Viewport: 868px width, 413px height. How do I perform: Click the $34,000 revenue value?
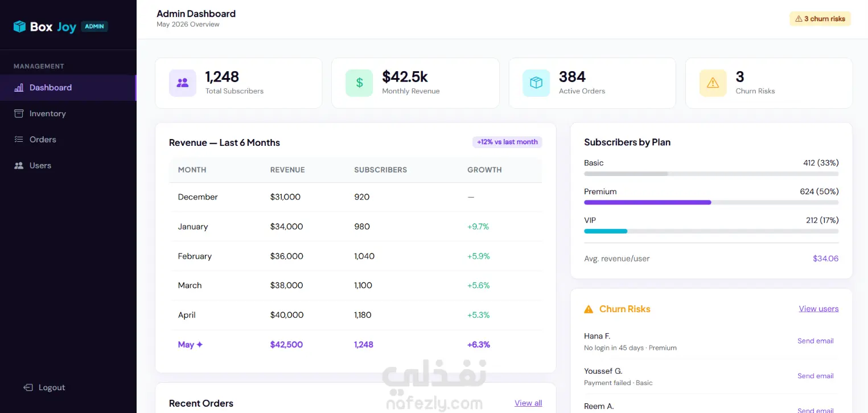pos(286,227)
